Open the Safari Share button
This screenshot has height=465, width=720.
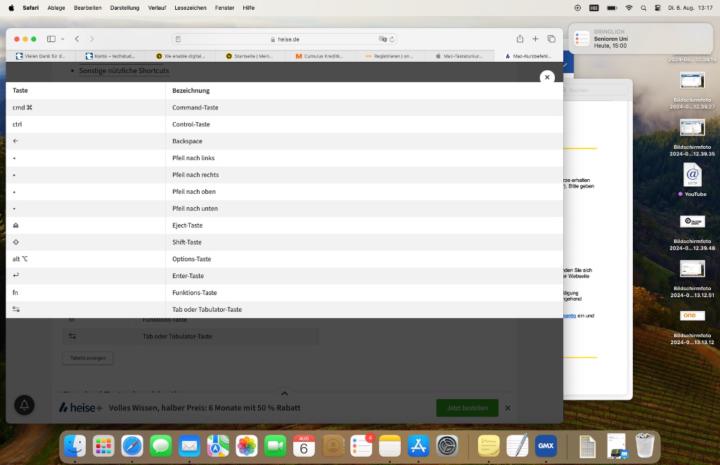coord(520,39)
